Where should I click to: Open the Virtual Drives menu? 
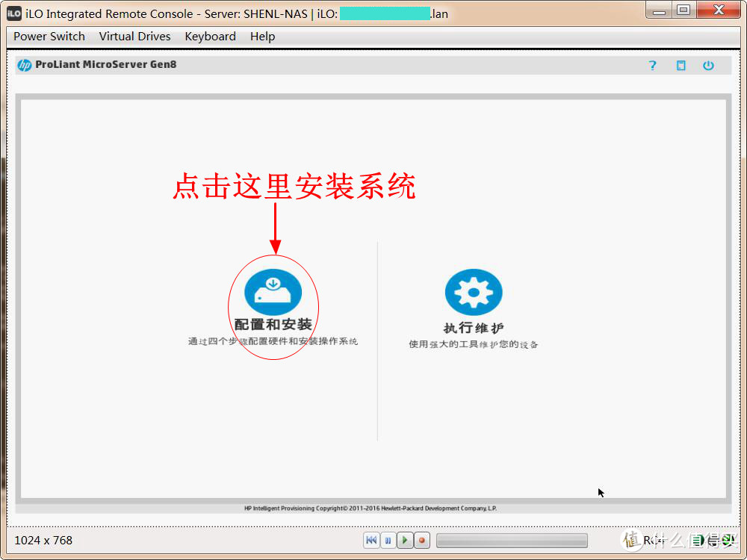pos(134,36)
